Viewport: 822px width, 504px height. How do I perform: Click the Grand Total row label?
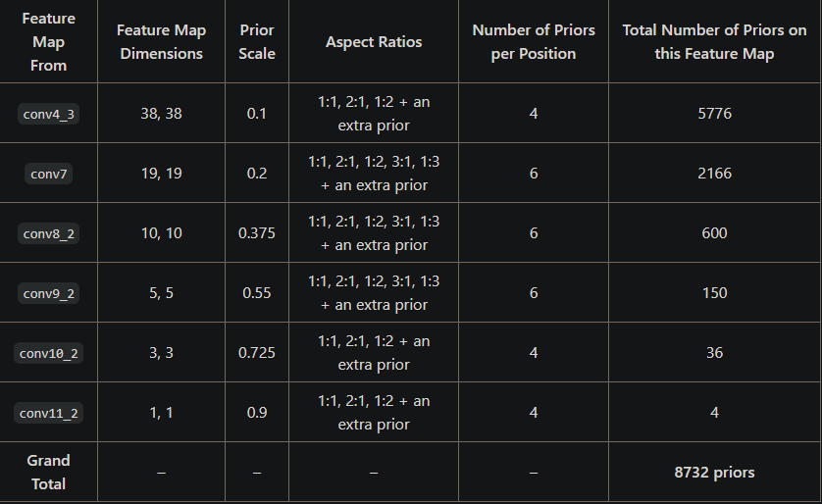pos(48,472)
